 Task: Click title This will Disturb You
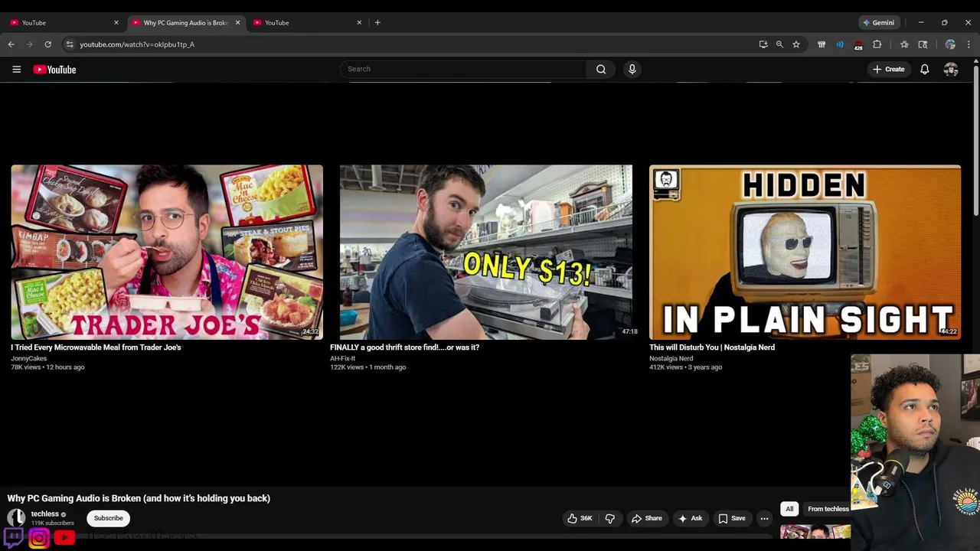(712, 347)
